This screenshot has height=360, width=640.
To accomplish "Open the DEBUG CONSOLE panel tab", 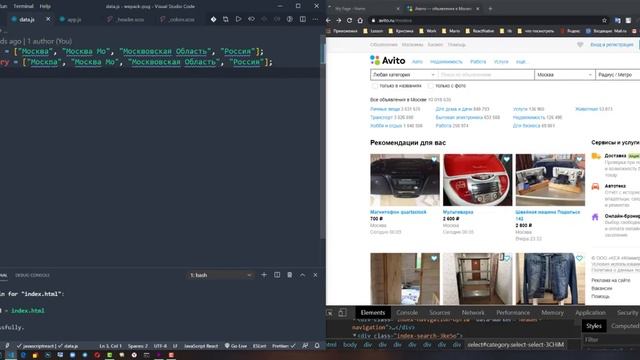I will [x=32, y=276].
